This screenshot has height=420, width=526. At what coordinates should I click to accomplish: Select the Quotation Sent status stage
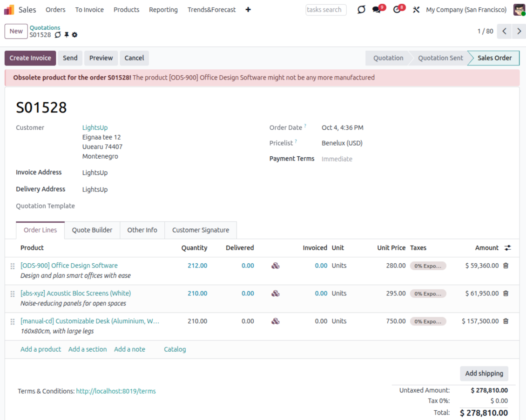point(440,58)
